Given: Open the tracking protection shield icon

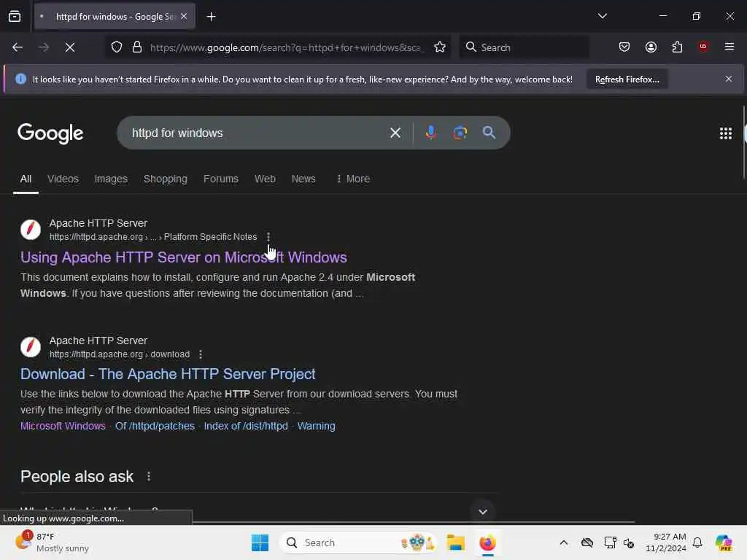Looking at the screenshot, I should coord(117,47).
